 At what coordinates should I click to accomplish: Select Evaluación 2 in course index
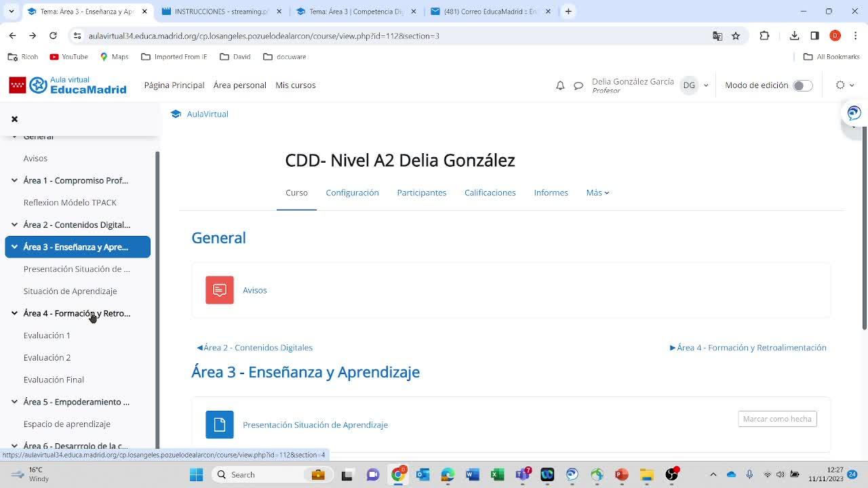(47, 358)
